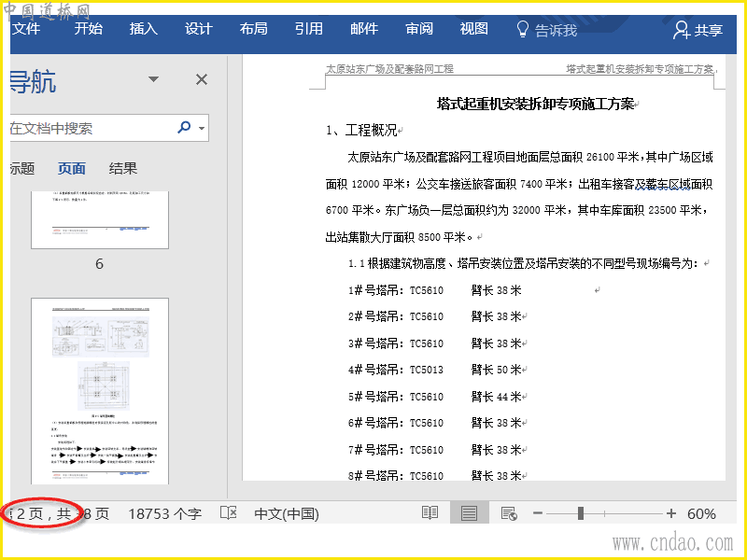Click the proofing errors book icon

click(229, 512)
